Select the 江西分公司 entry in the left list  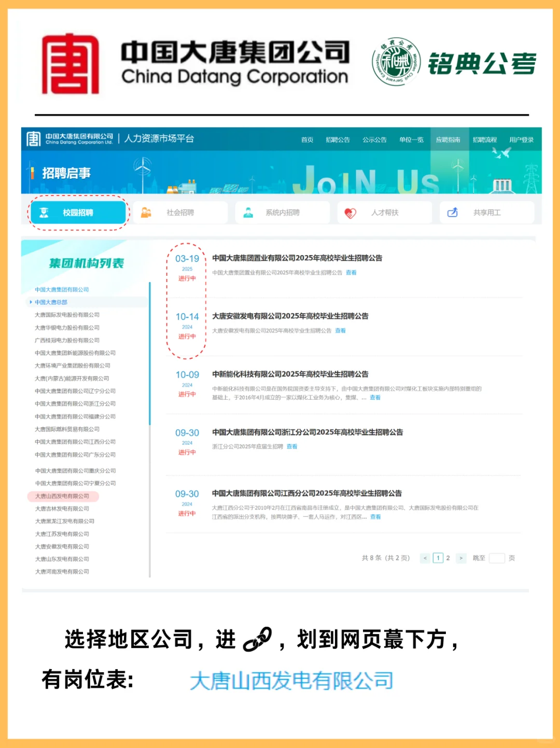click(75, 442)
